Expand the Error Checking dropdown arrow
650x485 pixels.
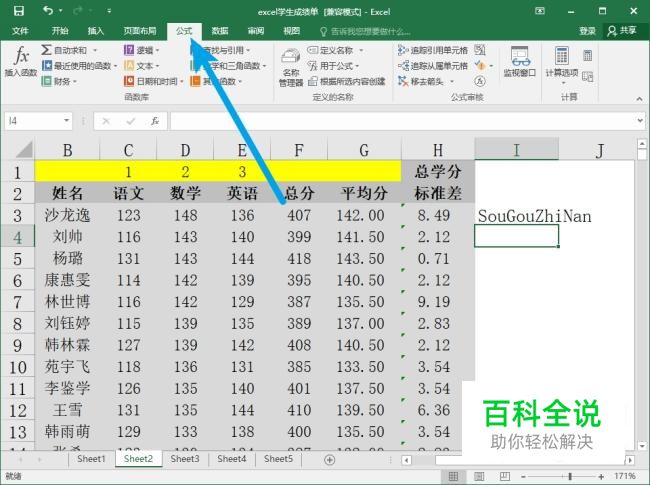(x=491, y=65)
